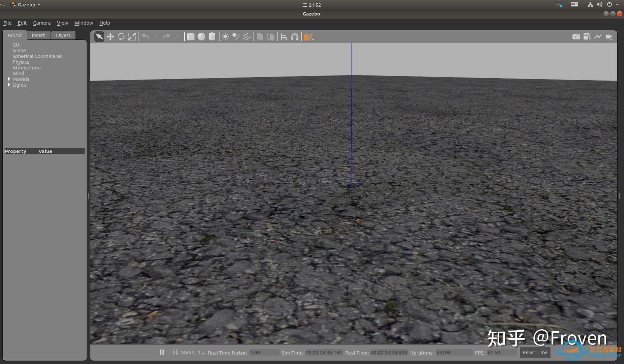Insert a box shape
This screenshot has height=364, width=624.
click(190, 37)
